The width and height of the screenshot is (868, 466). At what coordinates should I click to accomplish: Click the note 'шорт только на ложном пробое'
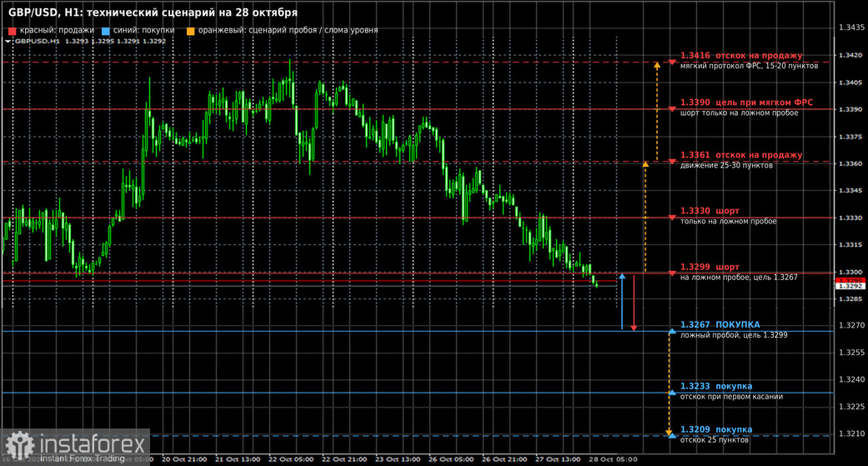[x=739, y=113]
